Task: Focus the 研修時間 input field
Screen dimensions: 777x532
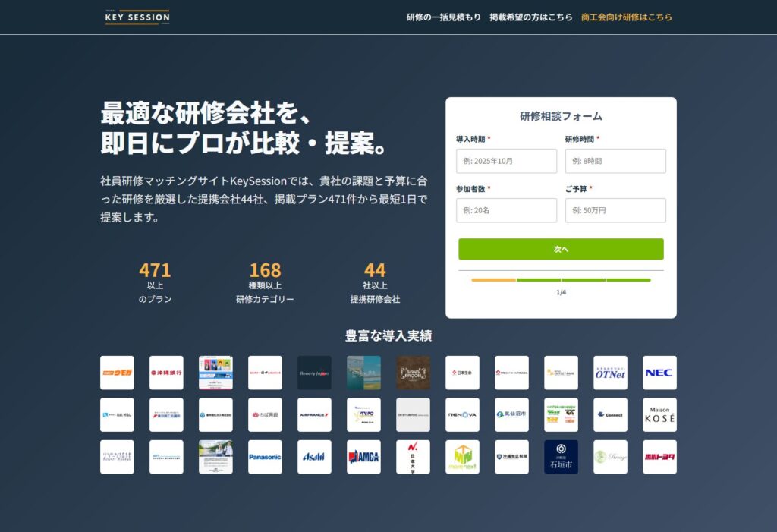Action: click(615, 161)
